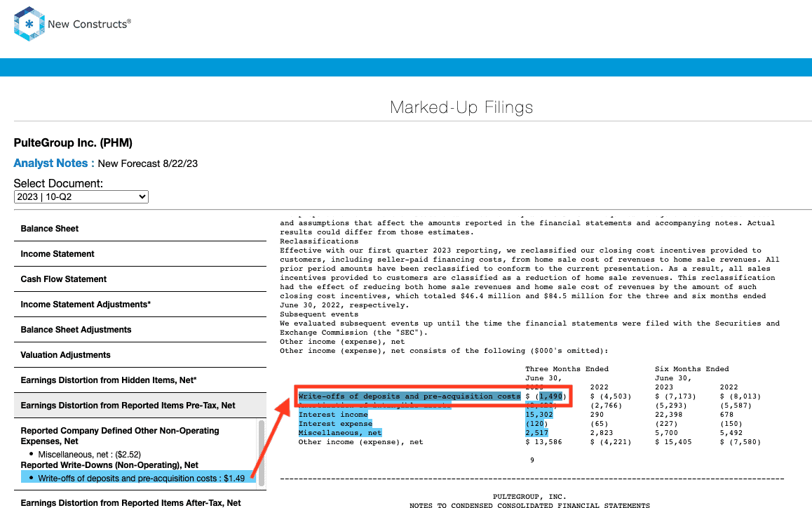Switch to the Income Statement section
The height and width of the screenshot is (508, 812).
click(140, 254)
